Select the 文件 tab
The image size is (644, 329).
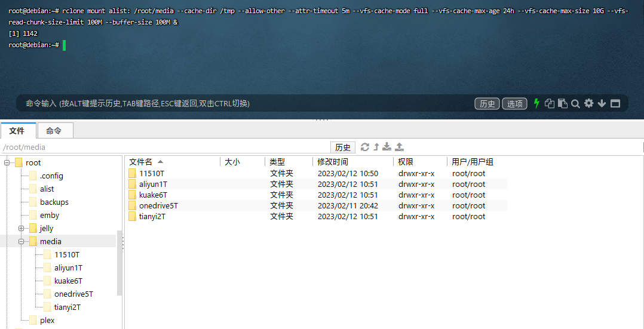point(17,130)
